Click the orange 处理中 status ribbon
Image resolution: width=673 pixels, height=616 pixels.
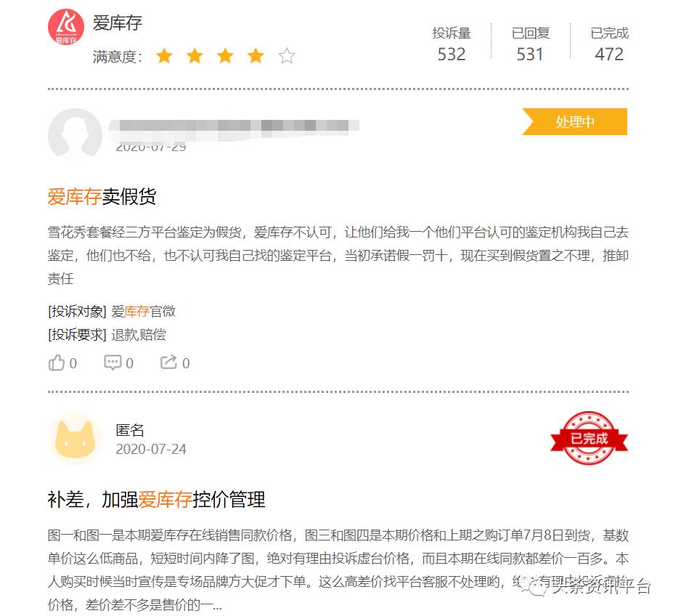(x=575, y=121)
